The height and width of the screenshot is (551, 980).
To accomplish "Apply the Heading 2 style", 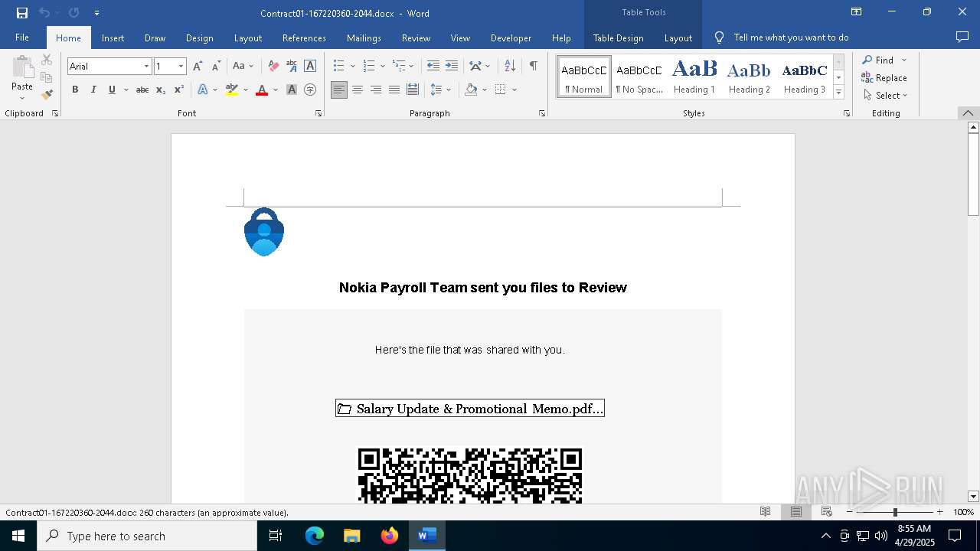I will coord(750,77).
